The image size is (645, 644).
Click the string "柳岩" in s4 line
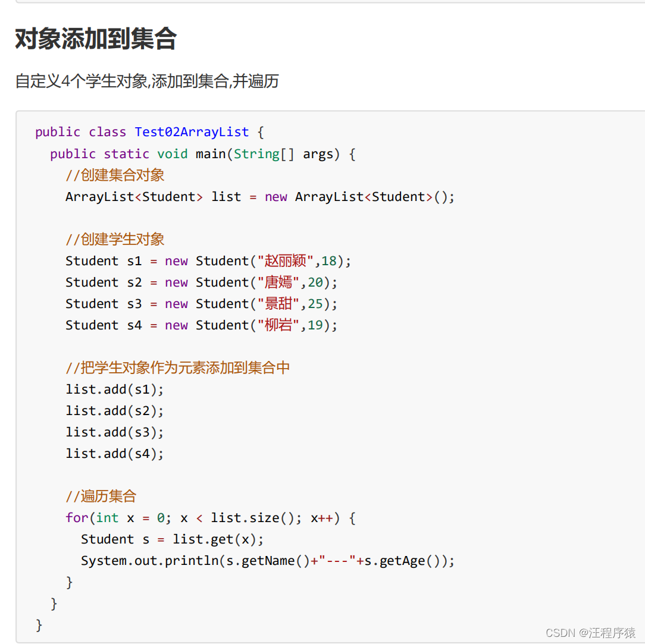tap(278, 325)
